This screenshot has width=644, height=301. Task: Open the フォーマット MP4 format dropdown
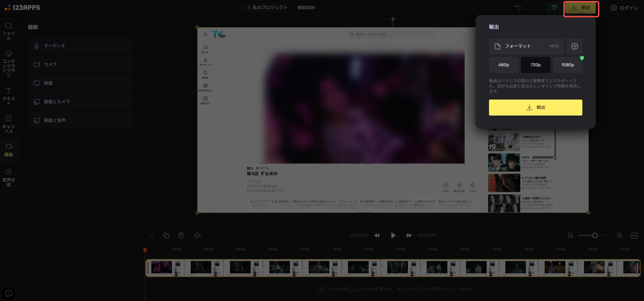pyautogui.click(x=526, y=46)
